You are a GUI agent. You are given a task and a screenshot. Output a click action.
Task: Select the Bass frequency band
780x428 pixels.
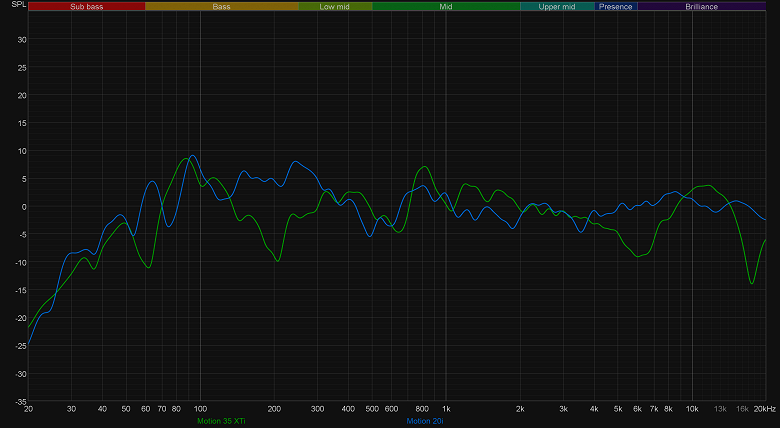221,6
